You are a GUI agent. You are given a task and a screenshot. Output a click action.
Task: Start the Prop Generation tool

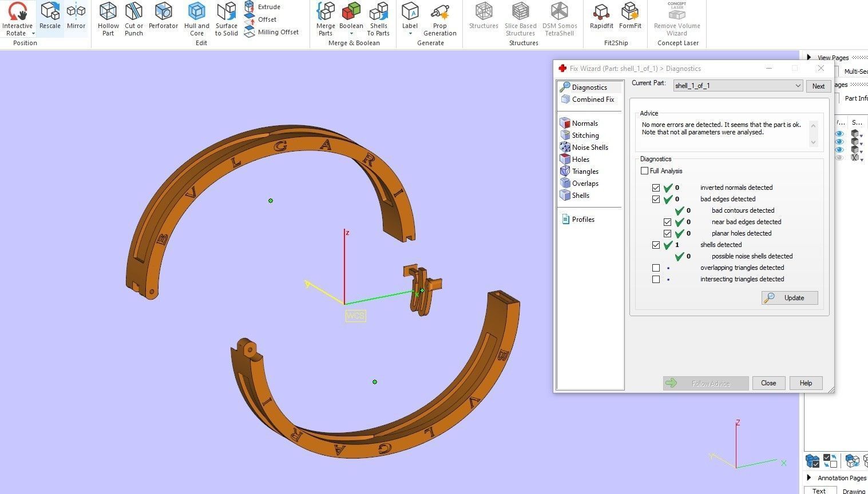439,19
